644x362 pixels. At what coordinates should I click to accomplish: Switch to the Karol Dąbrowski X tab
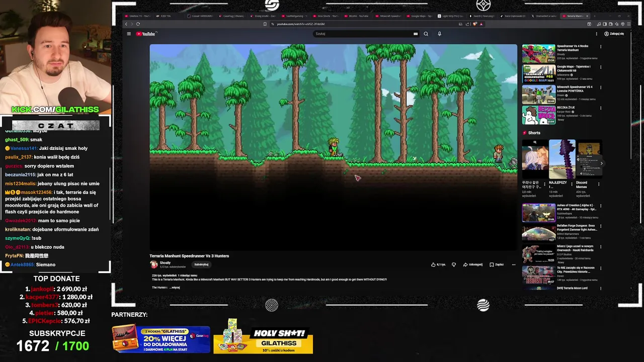point(514,16)
